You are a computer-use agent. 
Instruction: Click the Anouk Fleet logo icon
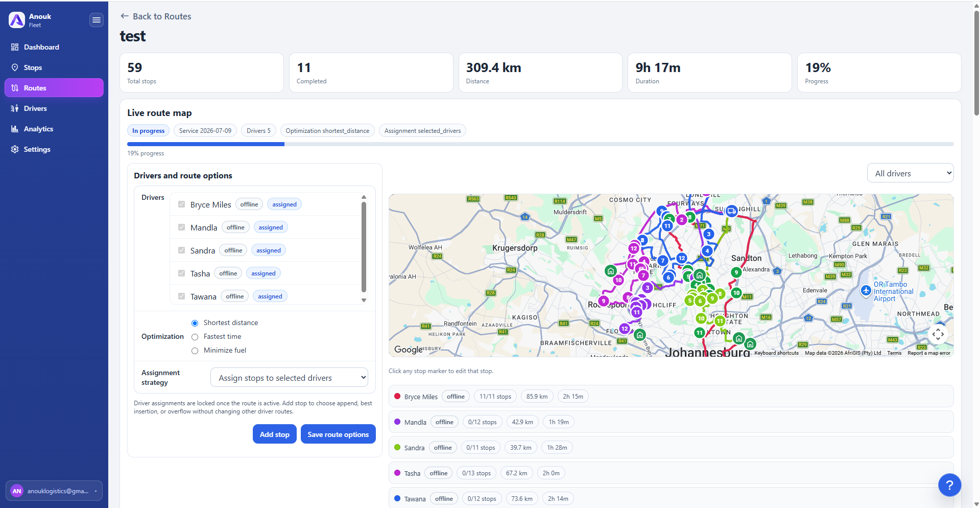point(17,20)
